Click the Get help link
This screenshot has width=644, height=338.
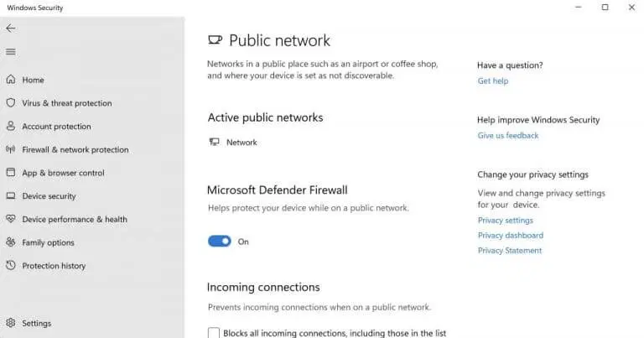492,81
